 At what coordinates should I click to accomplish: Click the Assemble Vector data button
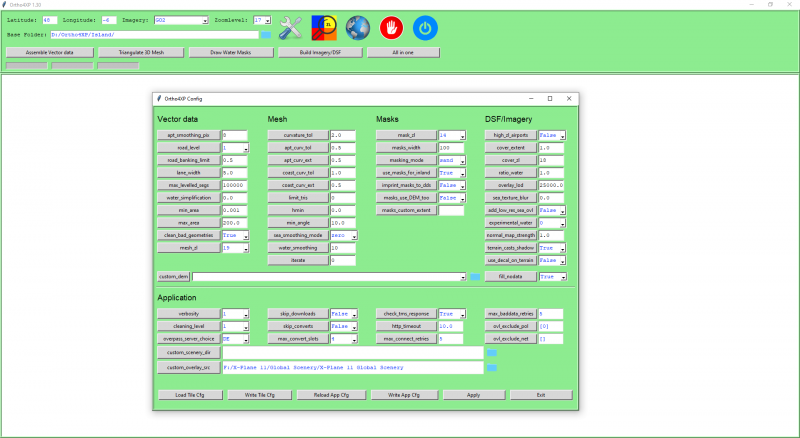49,53
